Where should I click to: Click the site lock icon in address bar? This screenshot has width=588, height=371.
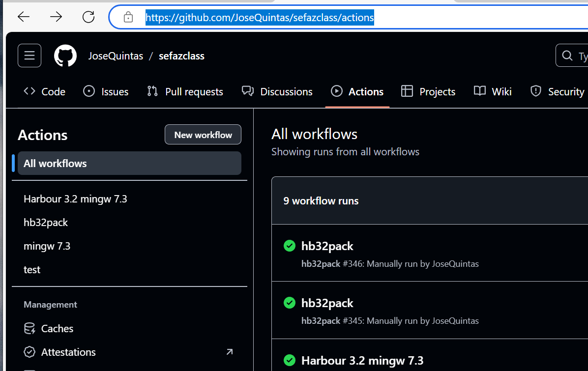128,18
